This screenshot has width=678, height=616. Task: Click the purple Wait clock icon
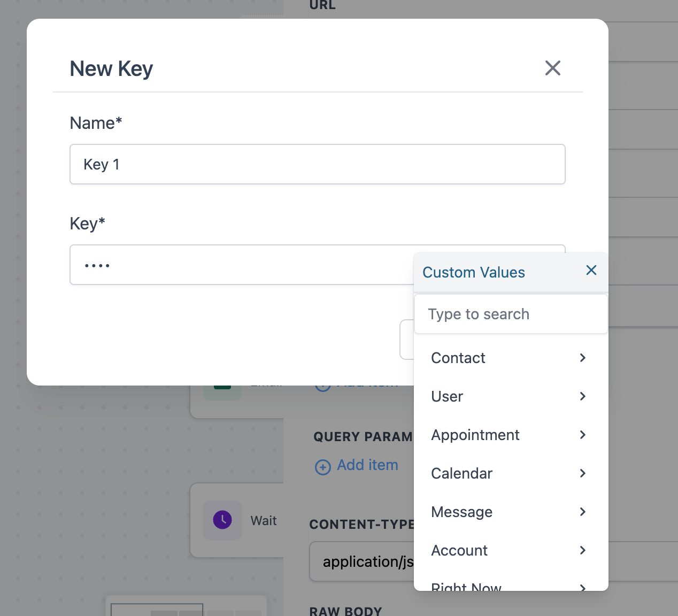pyautogui.click(x=222, y=520)
